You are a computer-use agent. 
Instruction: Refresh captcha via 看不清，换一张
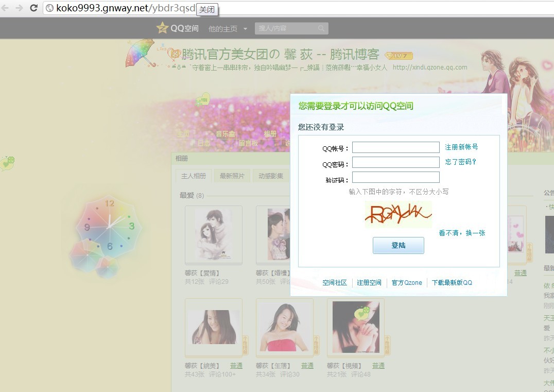click(x=462, y=233)
